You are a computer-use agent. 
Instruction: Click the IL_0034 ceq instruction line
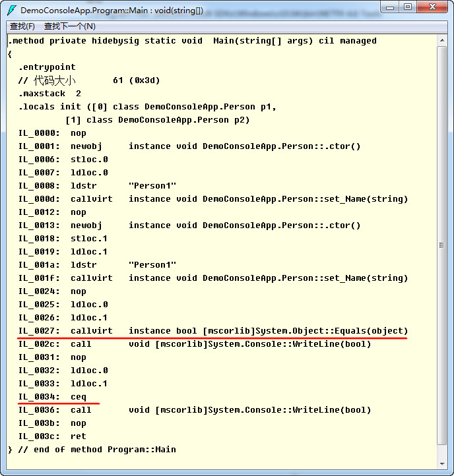[x=53, y=397]
